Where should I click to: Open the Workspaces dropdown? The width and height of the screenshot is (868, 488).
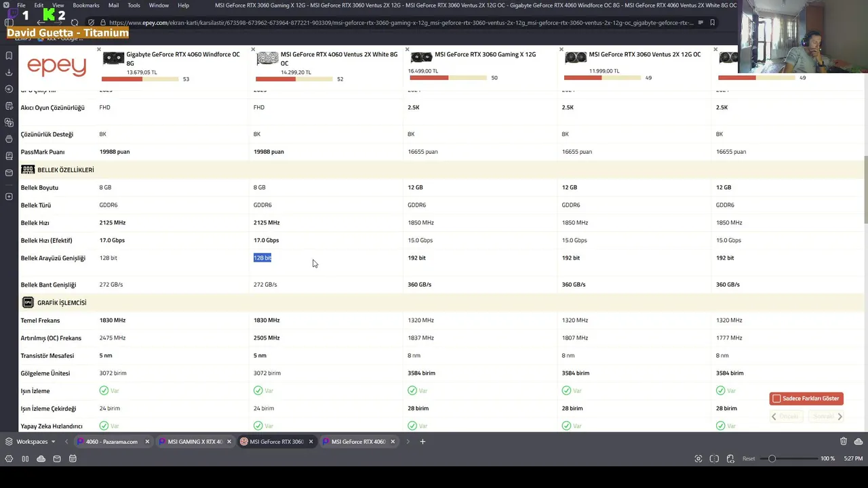pyautogui.click(x=31, y=441)
